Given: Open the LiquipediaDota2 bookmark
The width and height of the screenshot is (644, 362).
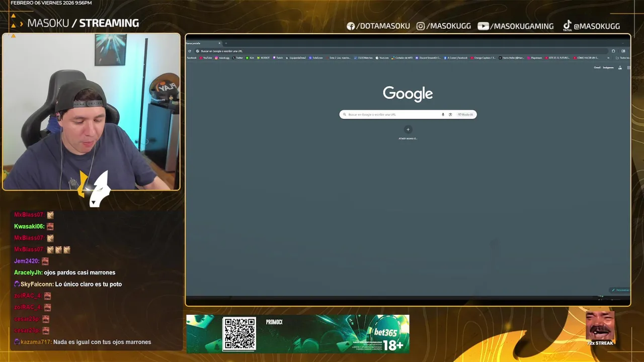Looking at the screenshot, I should click(x=296, y=58).
